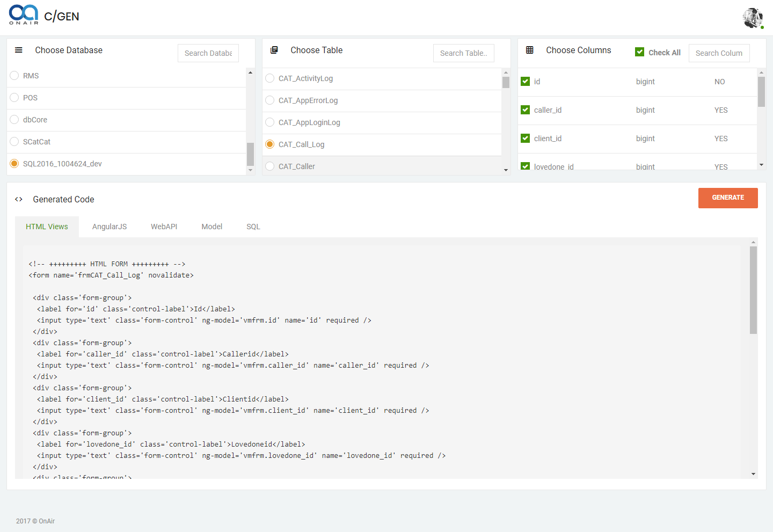This screenshot has height=532, width=773.
Task: Click the Search Database input field
Action: 208,53
